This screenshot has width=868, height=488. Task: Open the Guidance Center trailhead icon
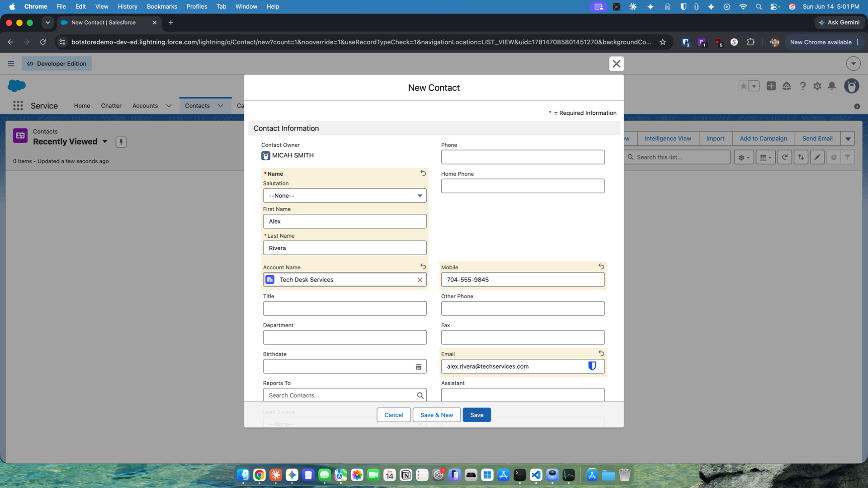(x=787, y=86)
